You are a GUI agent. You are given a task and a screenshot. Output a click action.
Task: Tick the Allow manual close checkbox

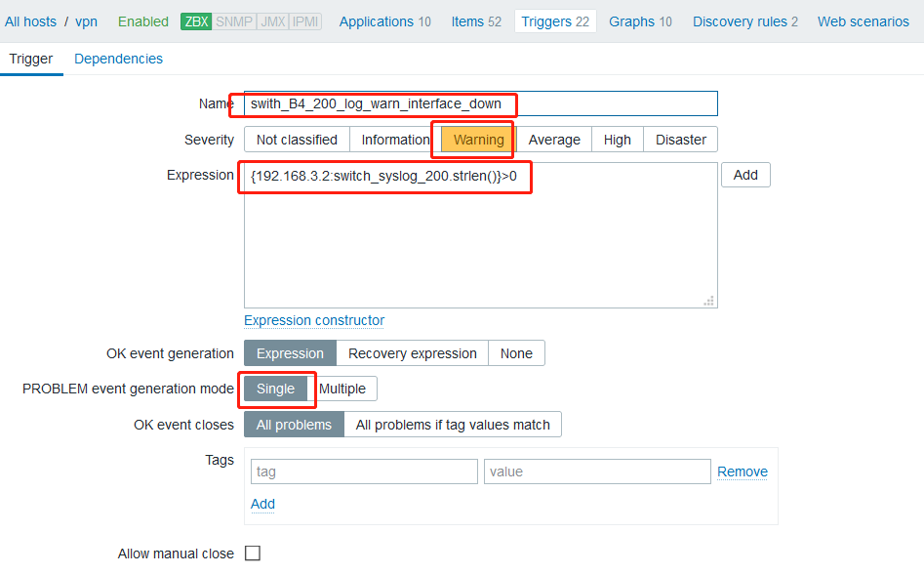(x=253, y=553)
